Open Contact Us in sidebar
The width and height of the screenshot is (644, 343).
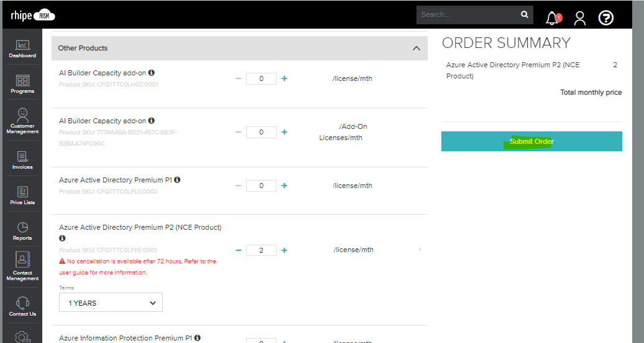click(x=22, y=306)
